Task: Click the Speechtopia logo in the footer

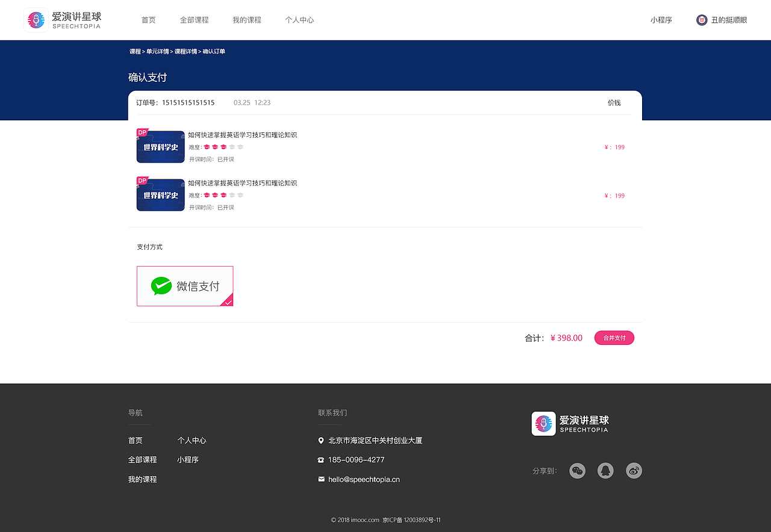Action: pyautogui.click(x=569, y=423)
